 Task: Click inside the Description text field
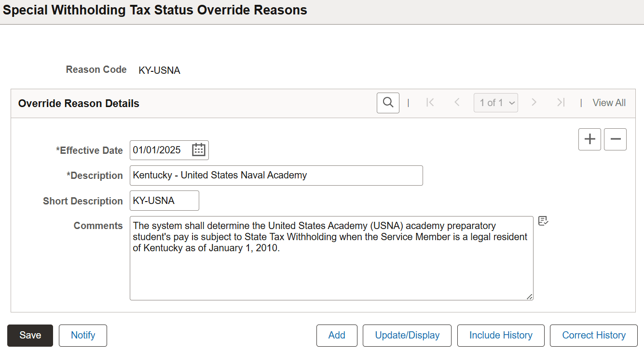pyautogui.click(x=276, y=175)
